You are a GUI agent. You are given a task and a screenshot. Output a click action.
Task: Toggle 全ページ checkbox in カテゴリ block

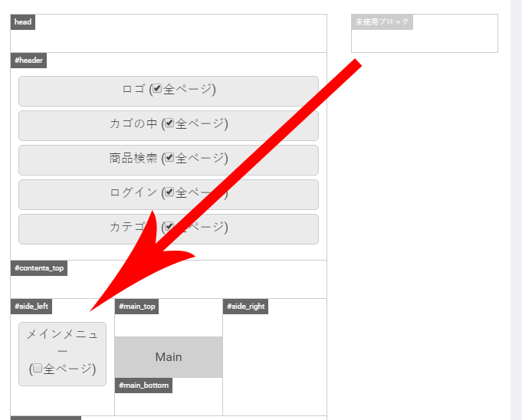(169, 226)
